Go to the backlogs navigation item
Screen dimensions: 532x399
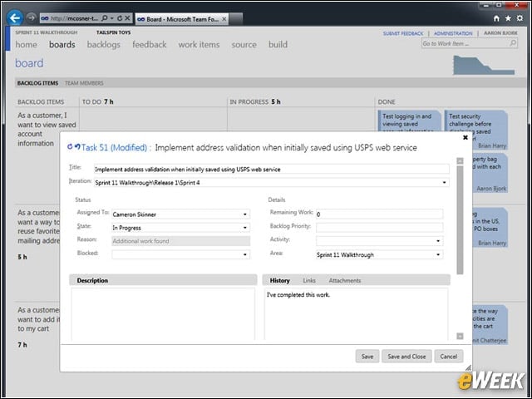103,44
